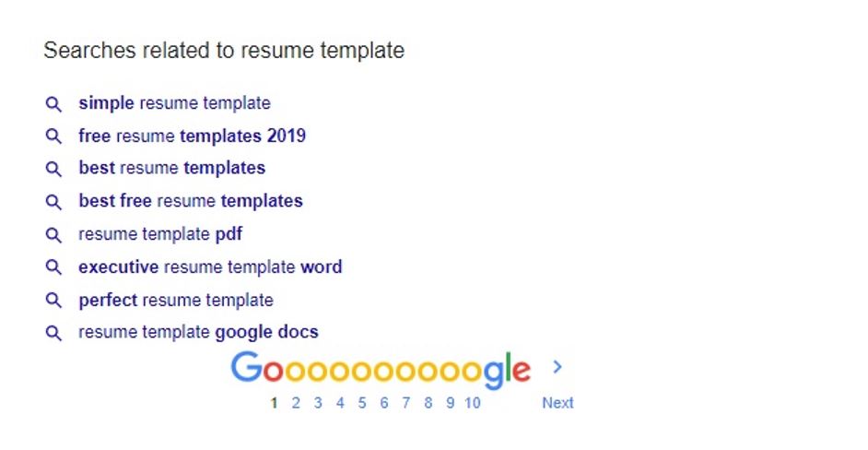868x450 pixels.
Task: Open the executive resume template word search
Action: coord(210,267)
